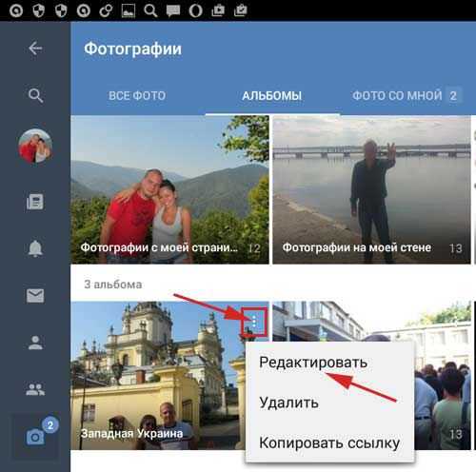Open groups people icon

click(35, 389)
